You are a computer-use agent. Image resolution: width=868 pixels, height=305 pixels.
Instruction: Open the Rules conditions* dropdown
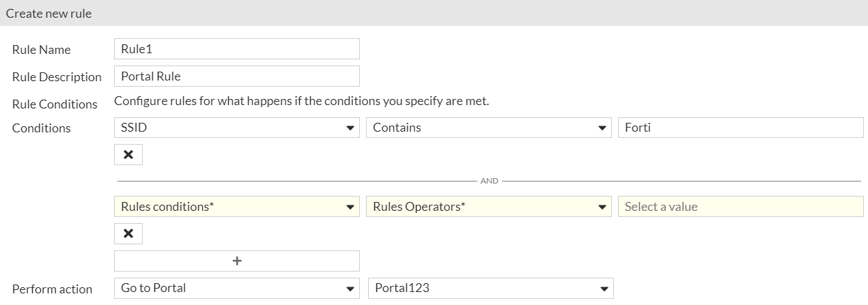point(236,207)
